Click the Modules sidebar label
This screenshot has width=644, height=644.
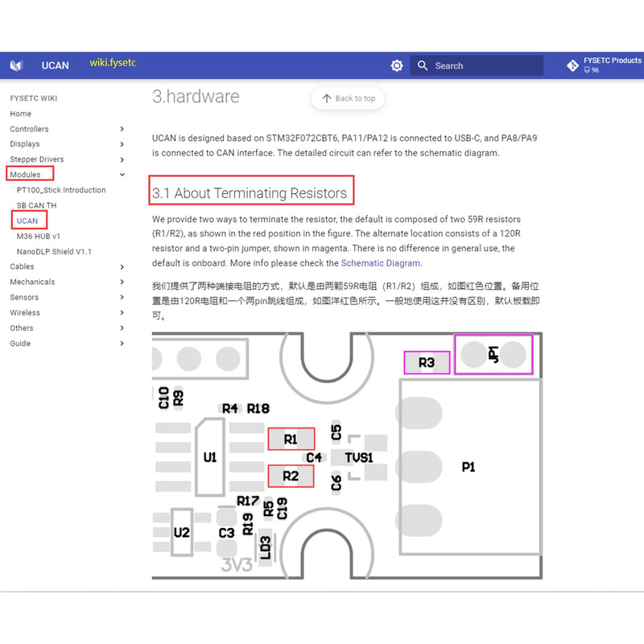click(25, 175)
